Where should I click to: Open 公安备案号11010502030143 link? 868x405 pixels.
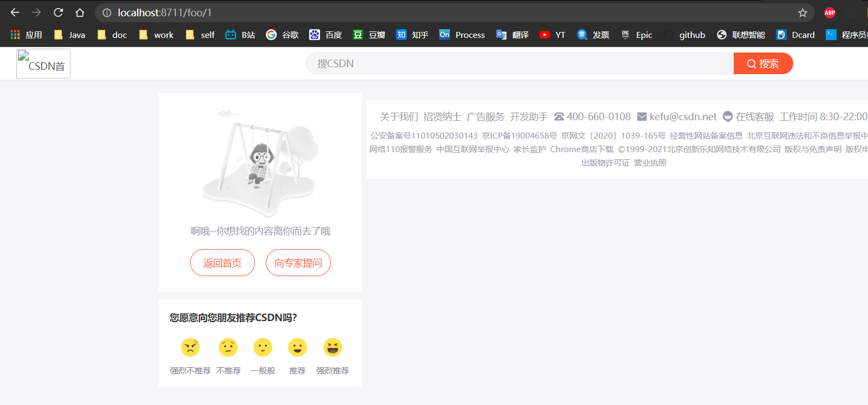(x=424, y=135)
